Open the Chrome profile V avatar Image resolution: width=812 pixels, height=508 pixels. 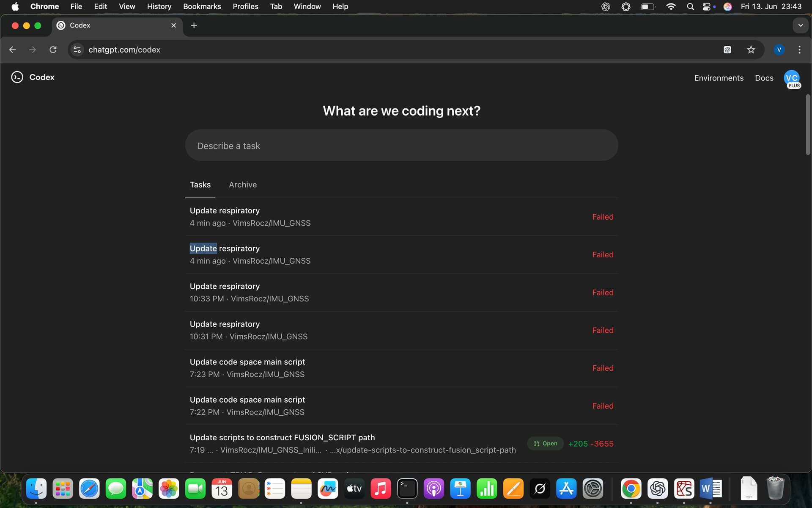779,50
